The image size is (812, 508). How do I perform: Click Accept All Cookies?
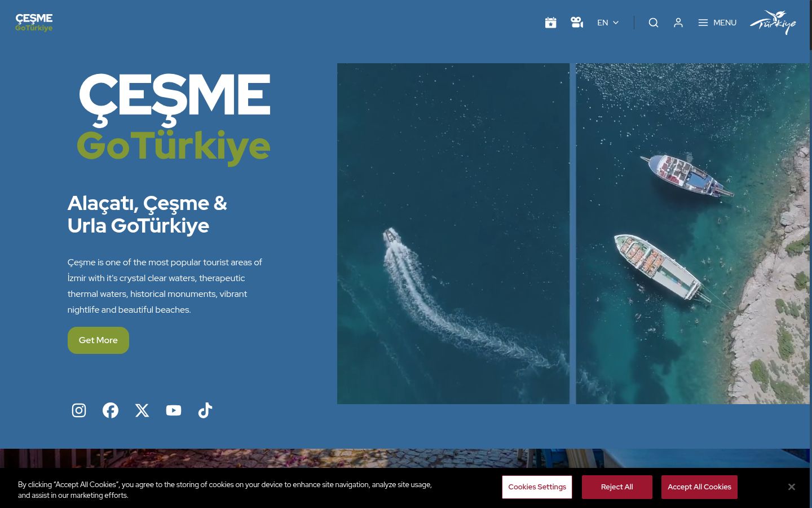click(699, 487)
